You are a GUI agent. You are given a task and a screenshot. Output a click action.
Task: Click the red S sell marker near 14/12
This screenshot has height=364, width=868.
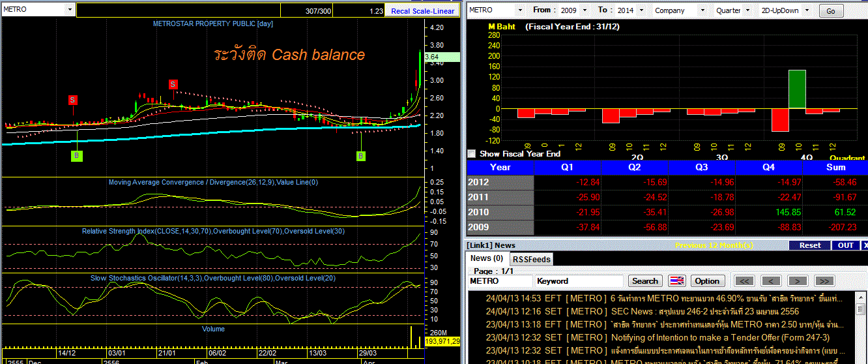click(x=73, y=100)
